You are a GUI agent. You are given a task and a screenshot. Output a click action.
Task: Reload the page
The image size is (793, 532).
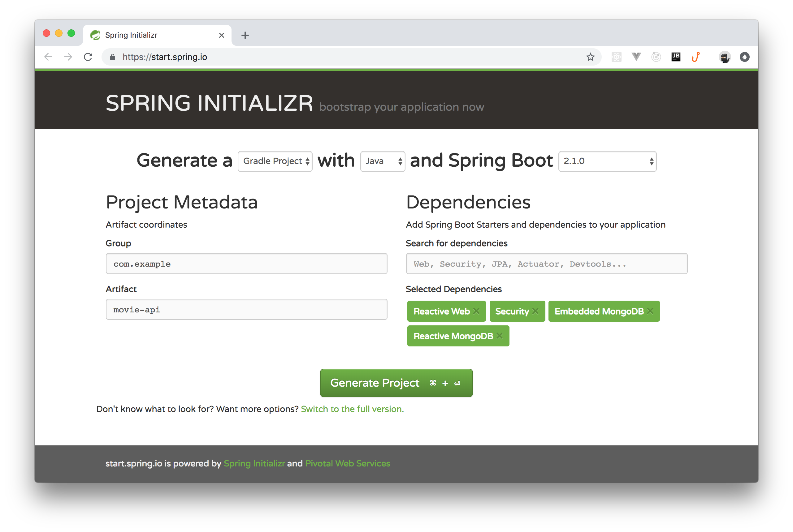pos(88,57)
